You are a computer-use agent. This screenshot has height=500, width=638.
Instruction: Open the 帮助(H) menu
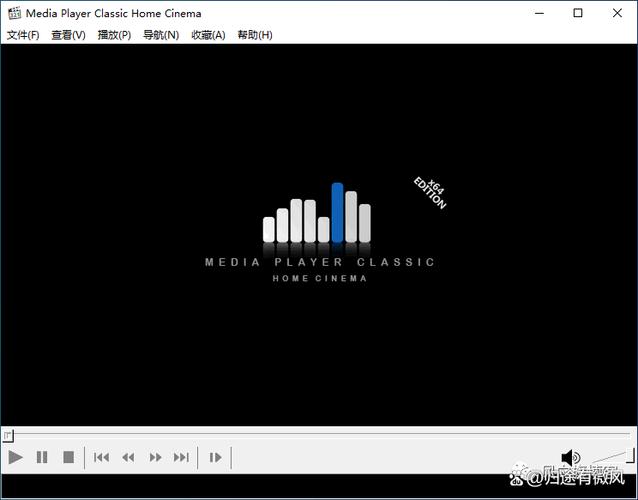point(255,35)
